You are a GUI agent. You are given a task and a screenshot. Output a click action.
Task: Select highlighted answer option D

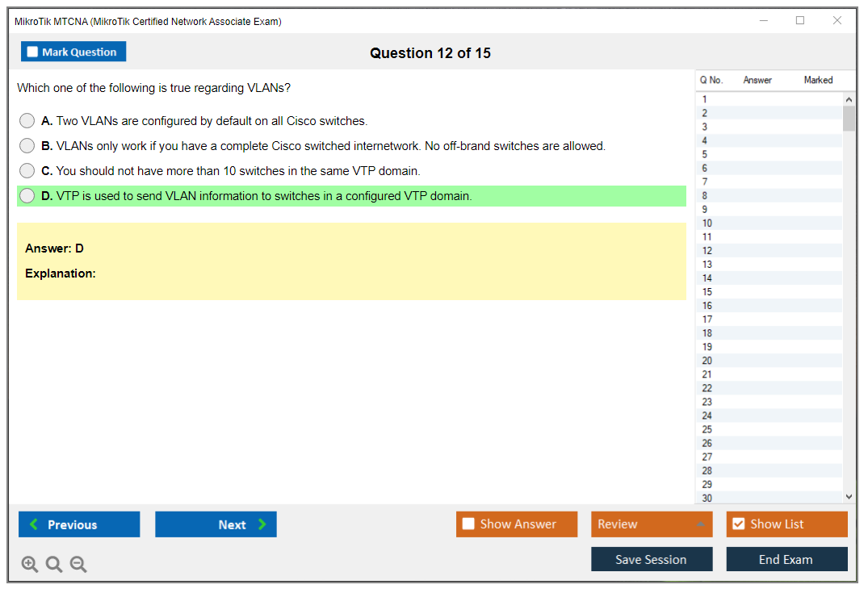tap(27, 196)
